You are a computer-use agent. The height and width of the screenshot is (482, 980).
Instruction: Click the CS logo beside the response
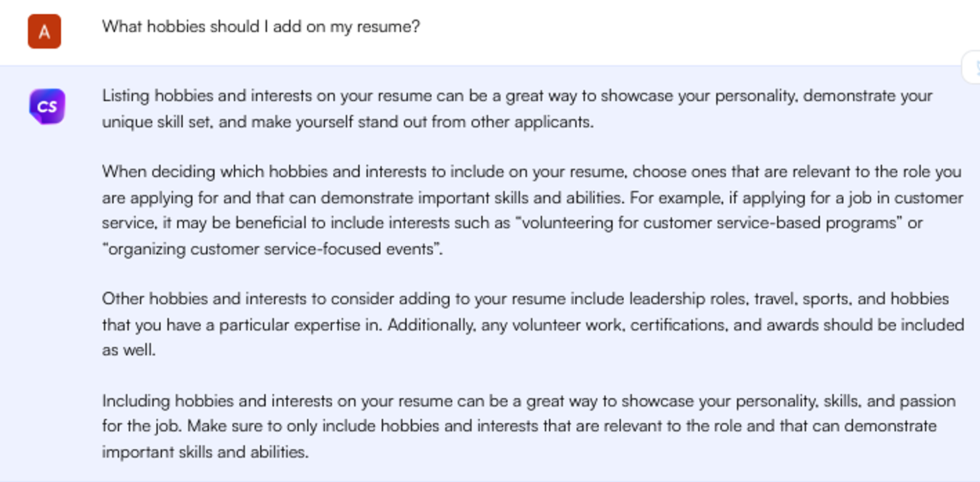pyautogui.click(x=46, y=106)
